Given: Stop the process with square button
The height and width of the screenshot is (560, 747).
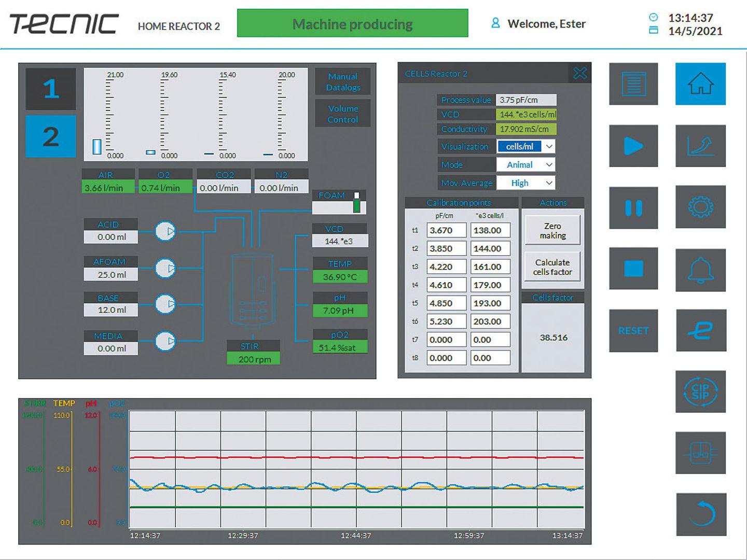Looking at the screenshot, I should pyautogui.click(x=633, y=269).
